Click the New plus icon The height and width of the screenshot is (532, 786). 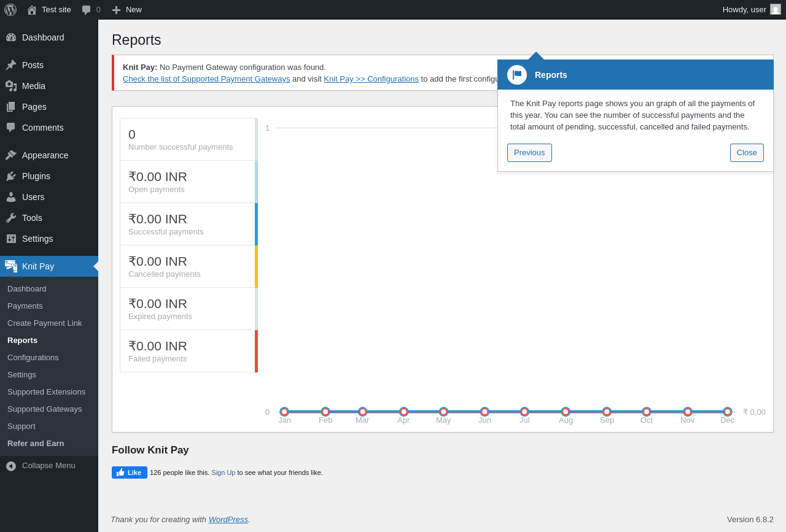tap(116, 10)
